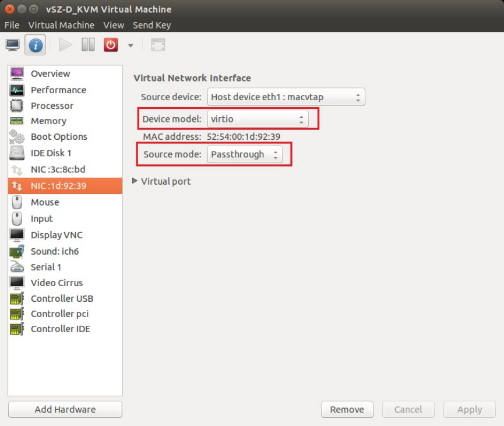
Task: Open the Source device dropdown
Action: coord(286,97)
